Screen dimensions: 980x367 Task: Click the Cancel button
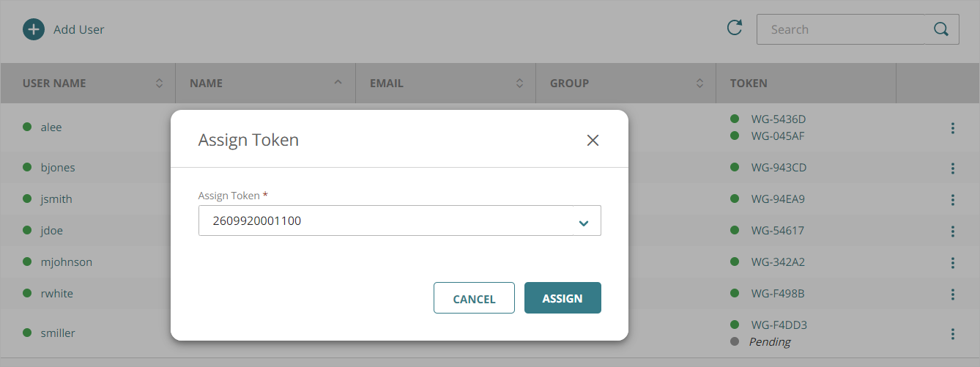pos(474,298)
